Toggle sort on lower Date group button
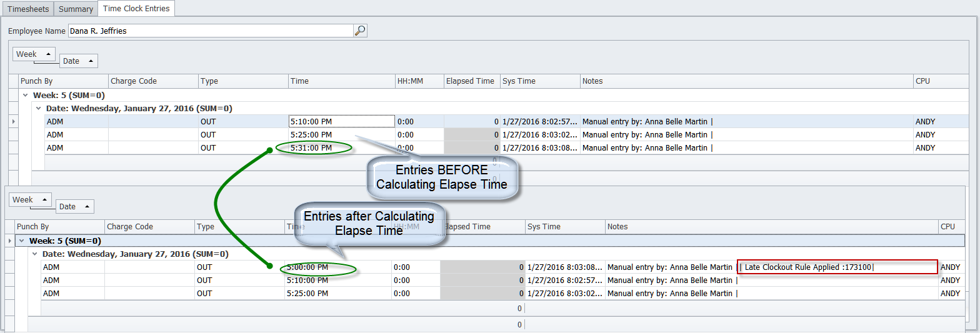The height and width of the screenshot is (333, 980). click(x=75, y=207)
